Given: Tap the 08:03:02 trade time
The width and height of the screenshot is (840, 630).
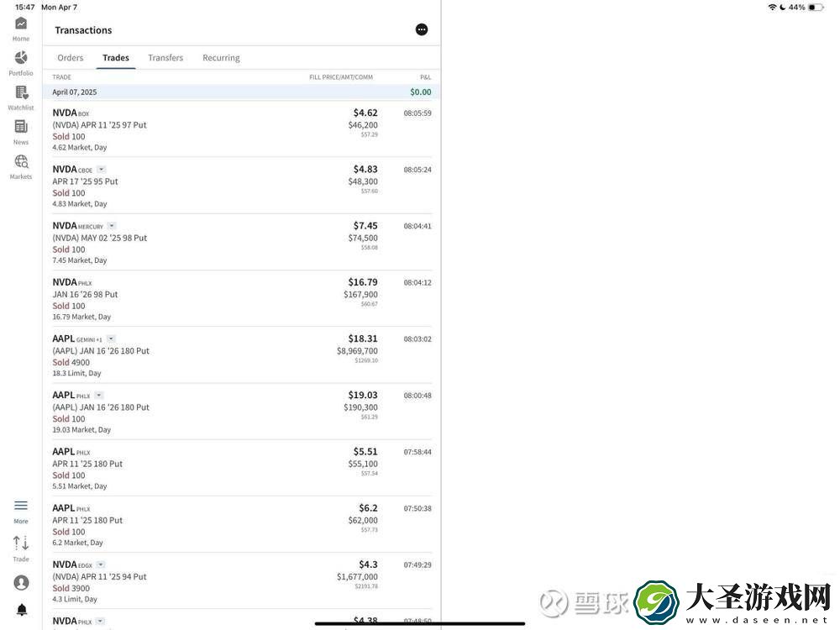Looking at the screenshot, I should click(x=417, y=339).
